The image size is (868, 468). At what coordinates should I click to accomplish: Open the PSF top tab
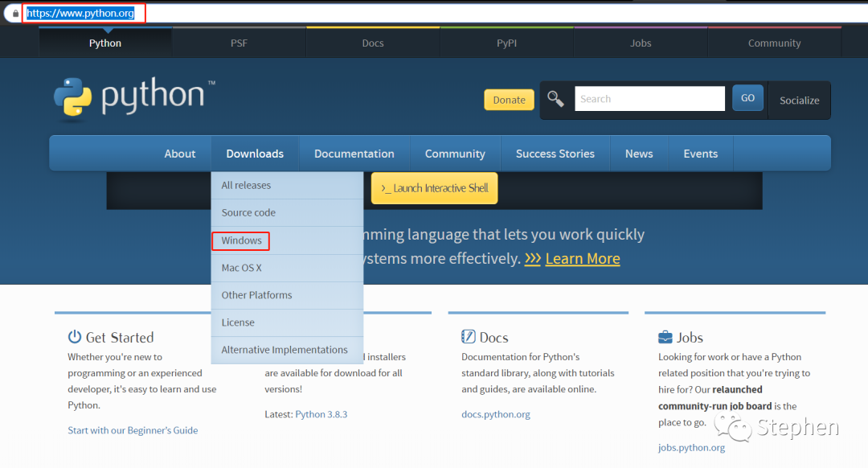pos(240,43)
